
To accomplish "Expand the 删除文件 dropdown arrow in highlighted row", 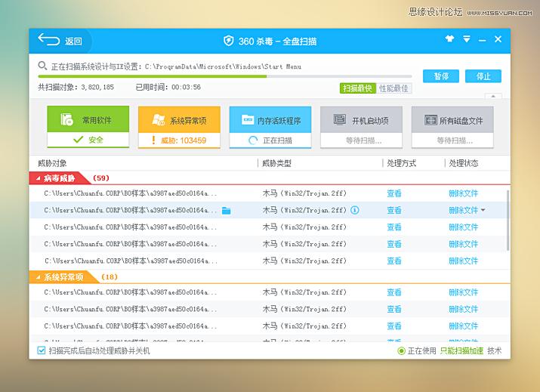I will pos(483,210).
